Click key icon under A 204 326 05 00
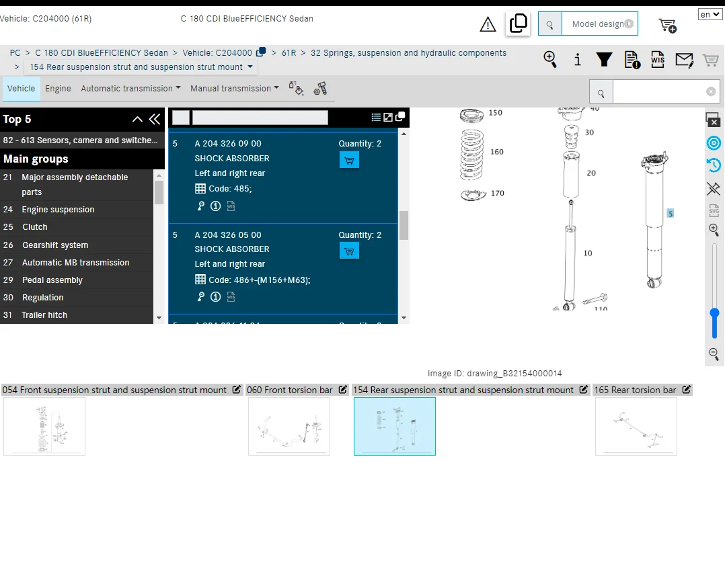This screenshot has width=725, height=588. (x=200, y=296)
